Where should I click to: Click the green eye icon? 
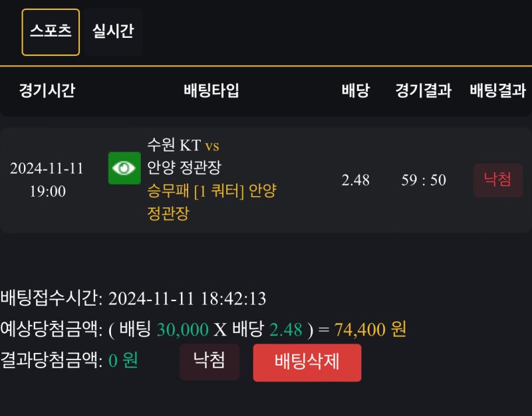coord(124,168)
